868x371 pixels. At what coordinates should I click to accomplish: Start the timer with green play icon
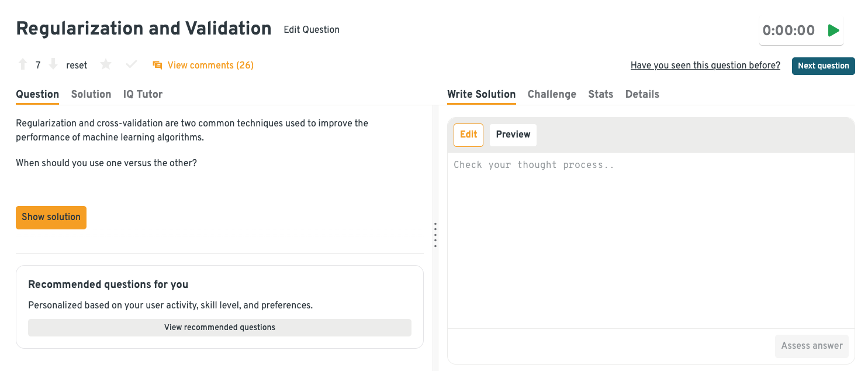pyautogui.click(x=834, y=30)
